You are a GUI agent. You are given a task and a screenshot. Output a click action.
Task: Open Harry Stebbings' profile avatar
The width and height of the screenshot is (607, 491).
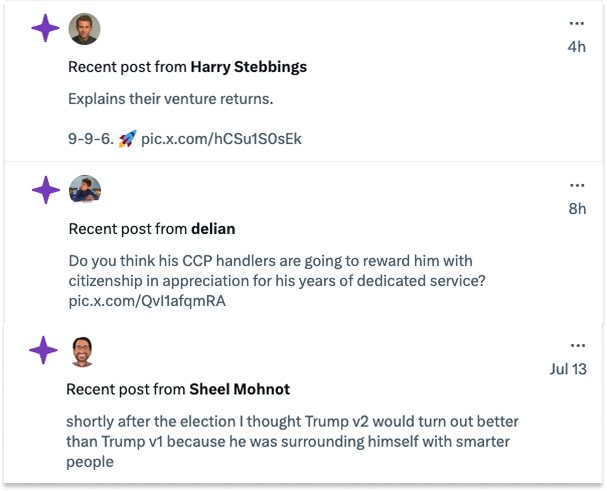pyautogui.click(x=84, y=29)
